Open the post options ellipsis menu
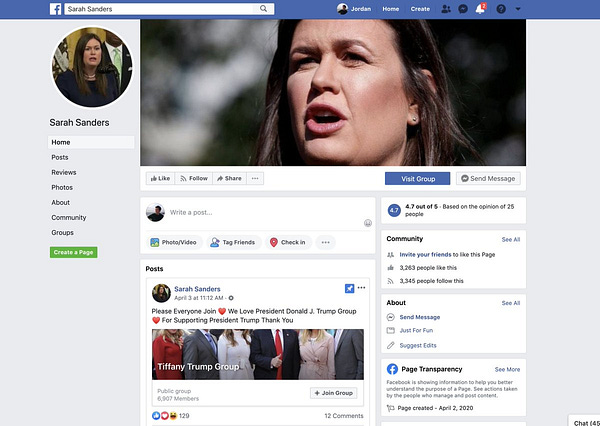 point(361,288)
